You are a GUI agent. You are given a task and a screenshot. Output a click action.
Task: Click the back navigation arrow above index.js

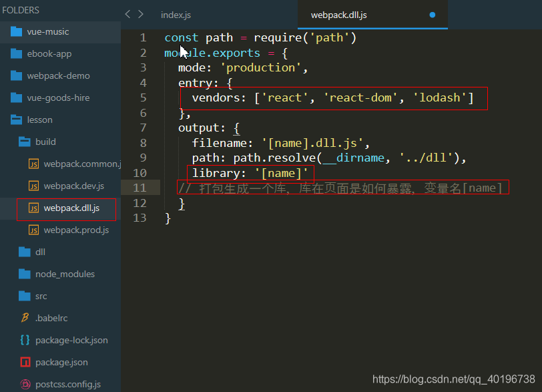coord(127,13)
